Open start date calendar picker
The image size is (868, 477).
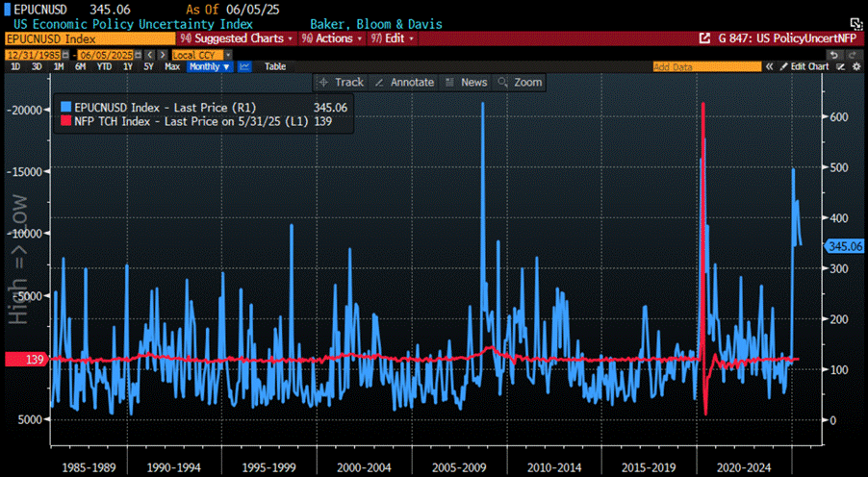pyautogui.click(x=65, y=55)
